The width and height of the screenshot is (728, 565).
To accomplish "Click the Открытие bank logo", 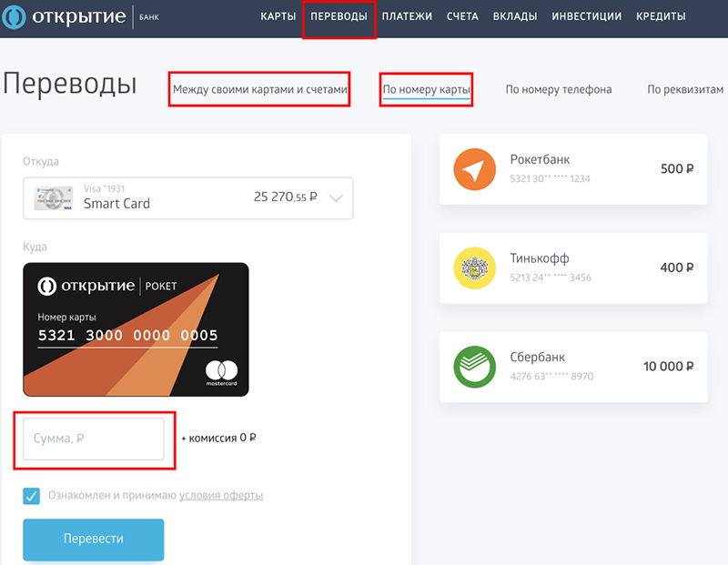I will (x=80, y=16).
